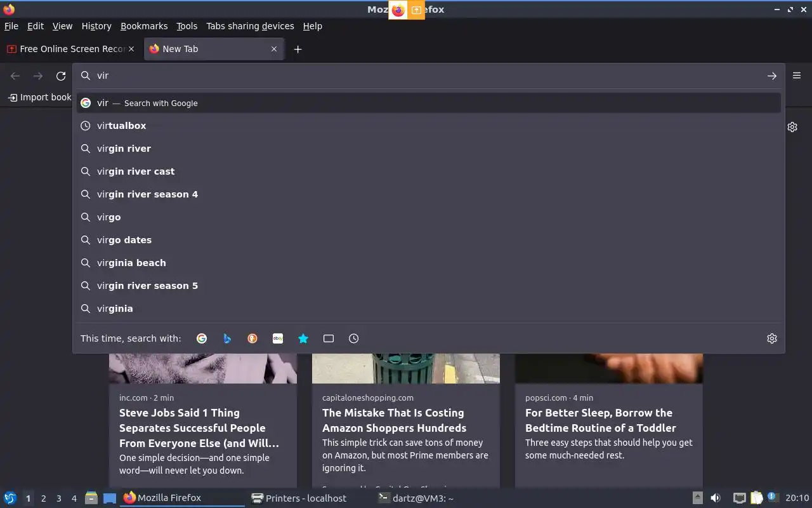Open the File menu

[11, 26]
